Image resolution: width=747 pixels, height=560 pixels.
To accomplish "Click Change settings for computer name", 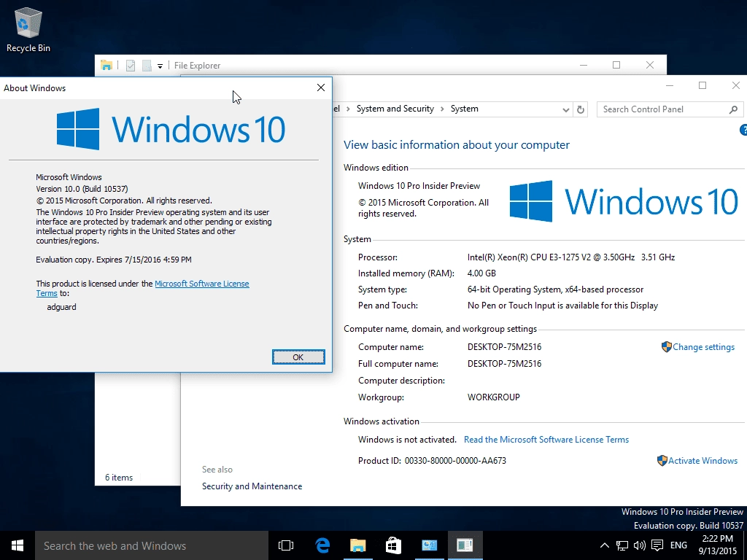I will coord(703,347).
